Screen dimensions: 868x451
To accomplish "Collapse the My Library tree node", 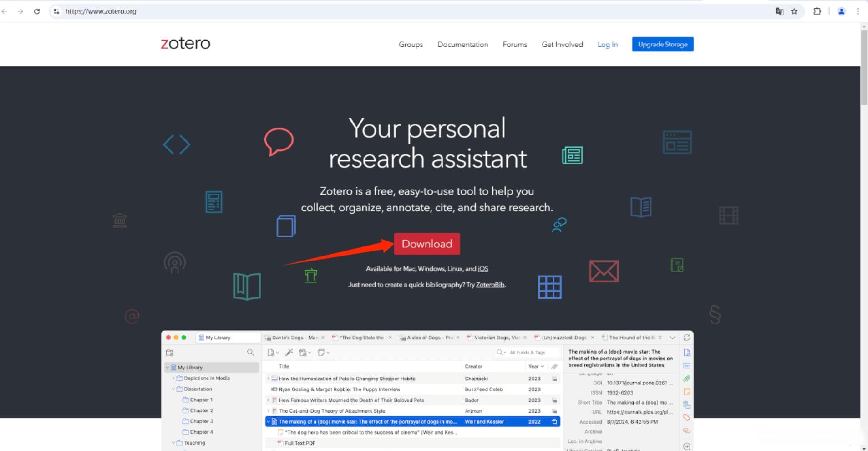I will (x=167, y=367).
